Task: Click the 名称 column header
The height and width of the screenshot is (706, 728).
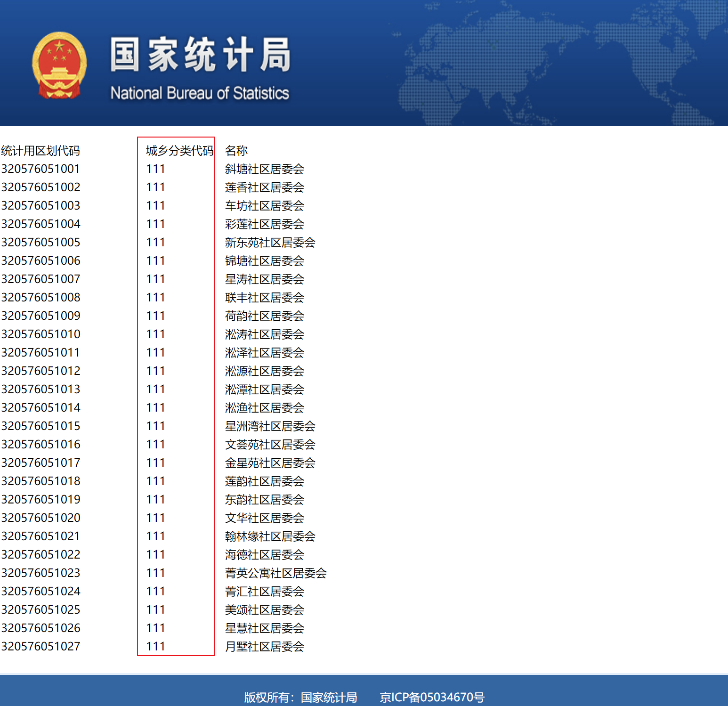Action: [x=236, y=151]
